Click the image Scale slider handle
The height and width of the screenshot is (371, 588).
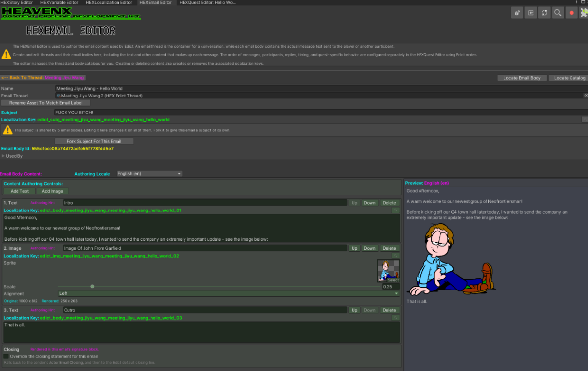pos(92,286)
